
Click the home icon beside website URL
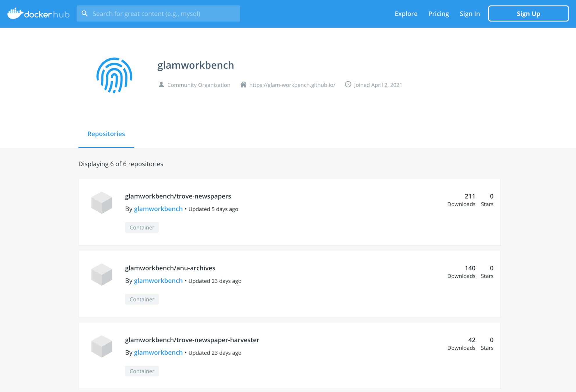tap(243, 84)
